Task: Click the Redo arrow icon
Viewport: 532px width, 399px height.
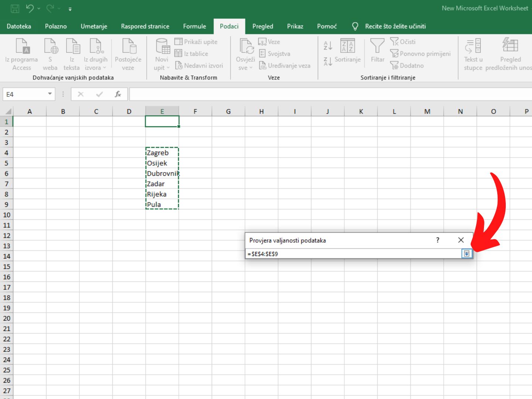Action: coord(50,8)
